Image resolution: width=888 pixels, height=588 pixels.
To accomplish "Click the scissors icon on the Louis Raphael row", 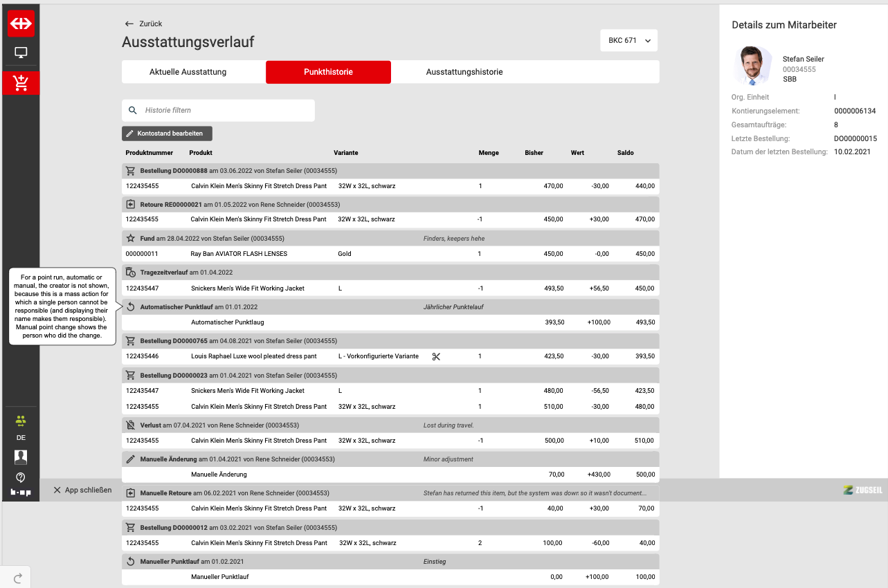I will (436, 356).
